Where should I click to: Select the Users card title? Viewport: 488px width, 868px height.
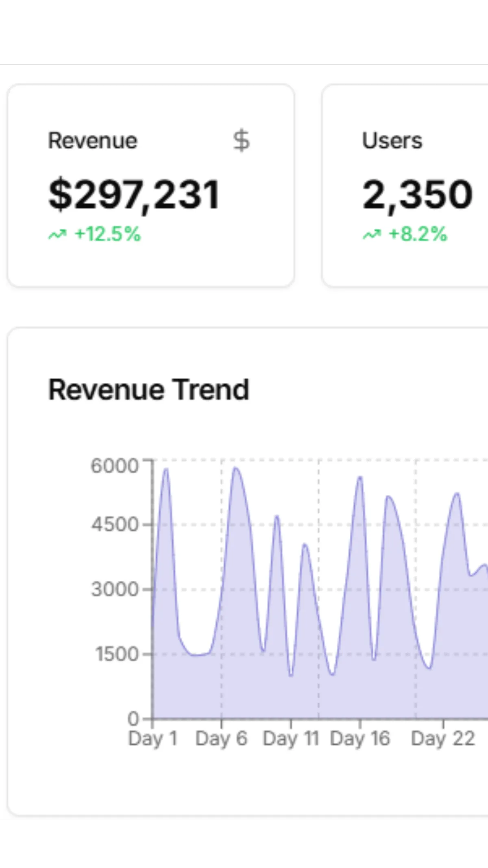[392, 141]
